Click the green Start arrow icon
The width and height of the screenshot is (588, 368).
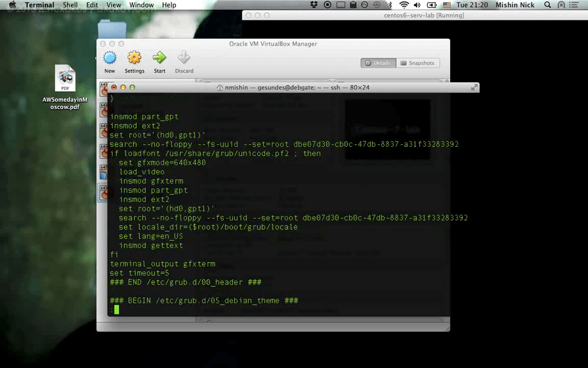click(x=159, y=58)
